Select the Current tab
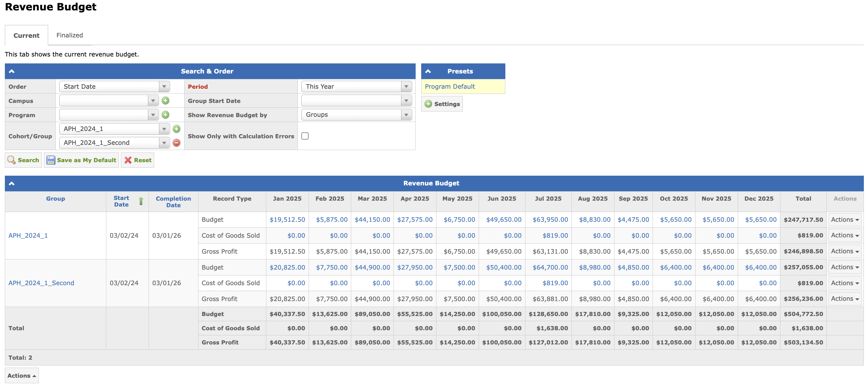868x386 pixels. 26,35
